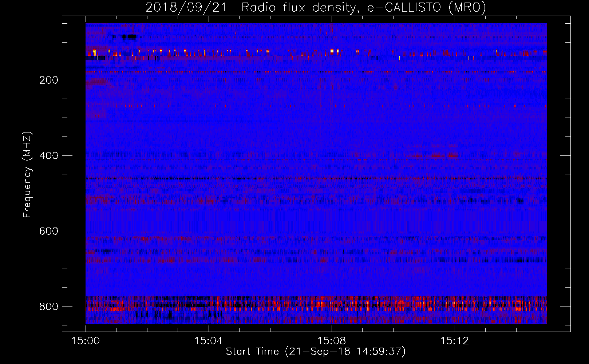Click the '15:04' time axis label
The width and height of the screenshot is (589, 364).
tap(209, 341)
